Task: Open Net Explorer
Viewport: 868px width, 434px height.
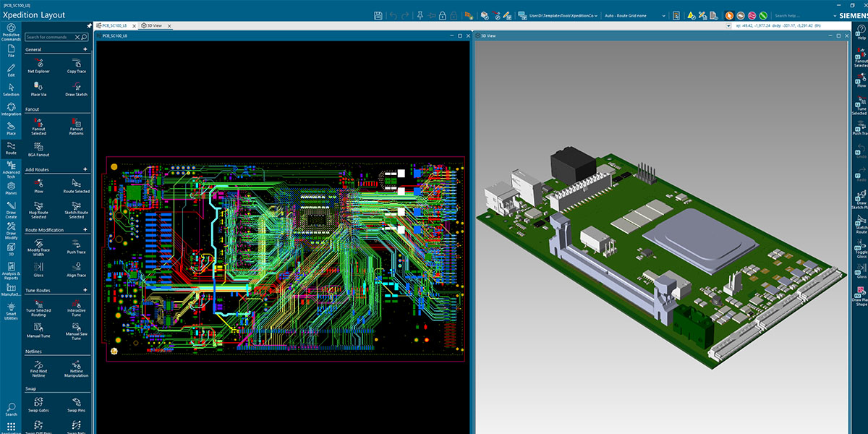Action: click(x=38, y=66)
